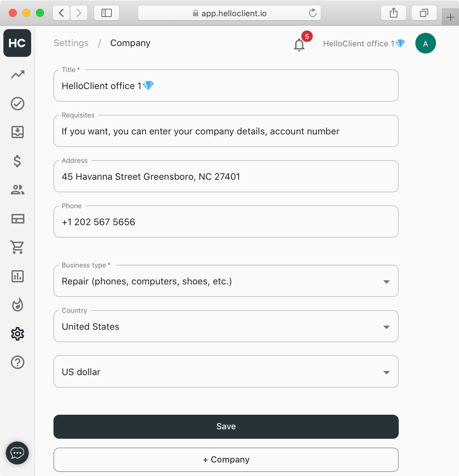Add a new company with + Company
The width and height of the screenshot is (459, 476).
(226, 460)
